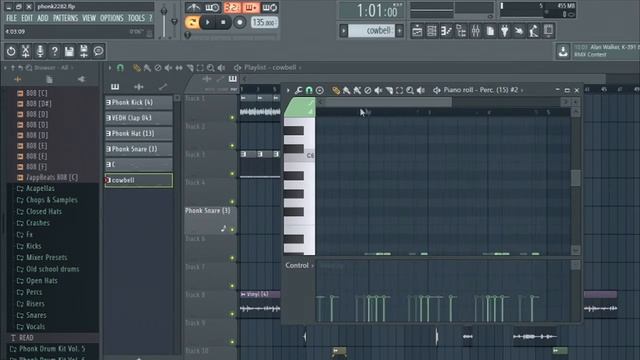The width and height of the screenshot is (640, 360).
Task: Open snap magnet menu in Playlist toolbar
Action: coord(120,68)
